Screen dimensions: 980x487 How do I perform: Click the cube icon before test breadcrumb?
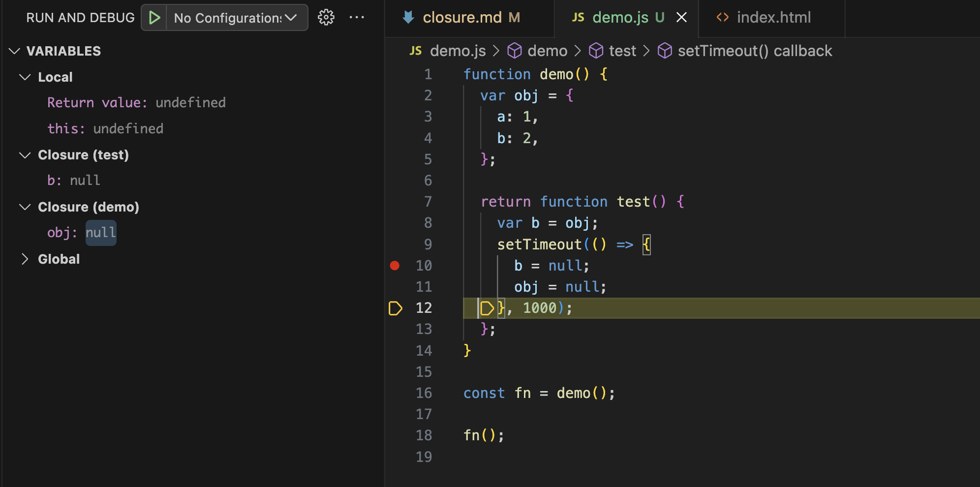point(596,51)
